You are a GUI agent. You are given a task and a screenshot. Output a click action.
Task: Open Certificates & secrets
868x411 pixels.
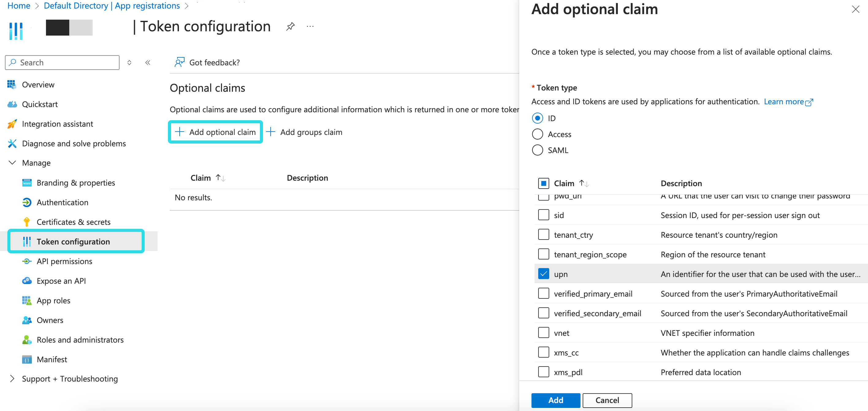click(x=74, y=222)
